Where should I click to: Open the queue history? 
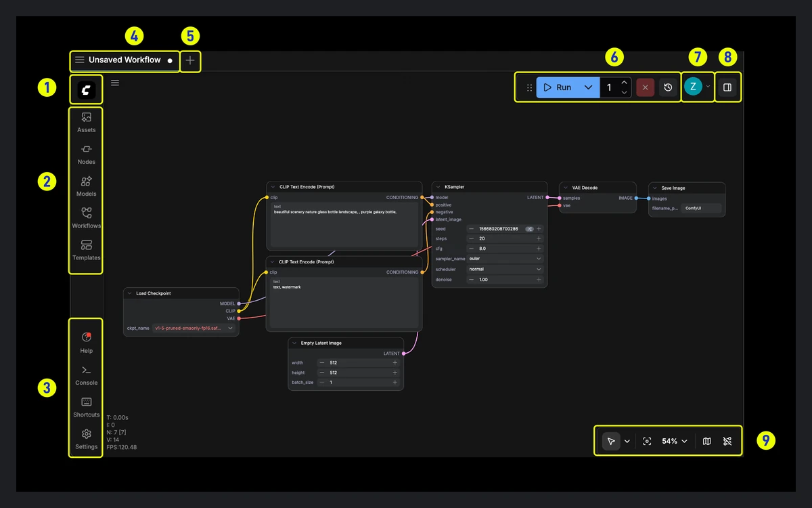[x=668, y=87]
